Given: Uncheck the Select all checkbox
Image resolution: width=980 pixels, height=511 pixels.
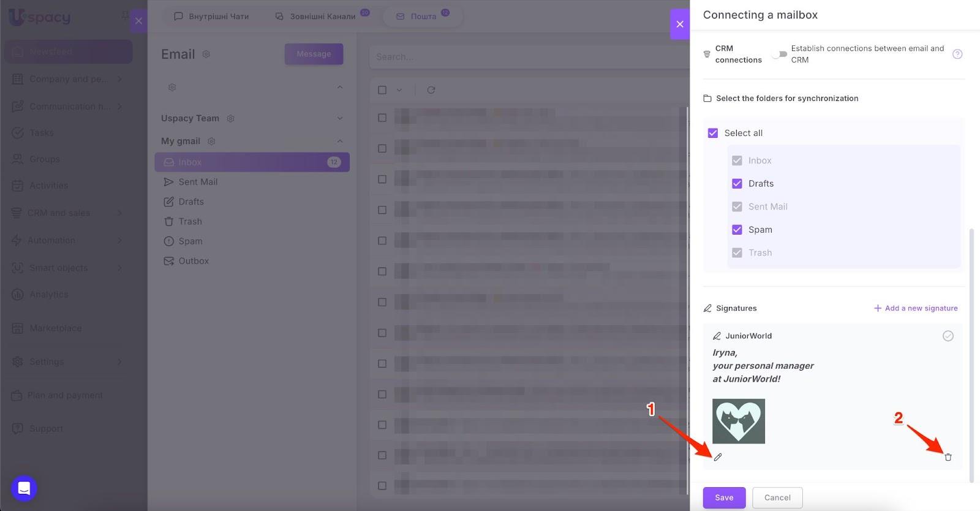Looking at the screenshot, I should click(713, 133).
